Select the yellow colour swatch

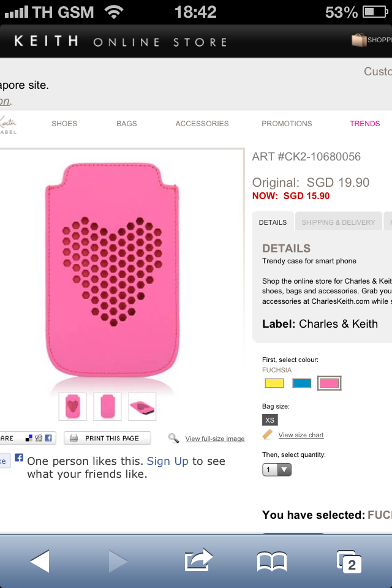(x=275, y=383)
